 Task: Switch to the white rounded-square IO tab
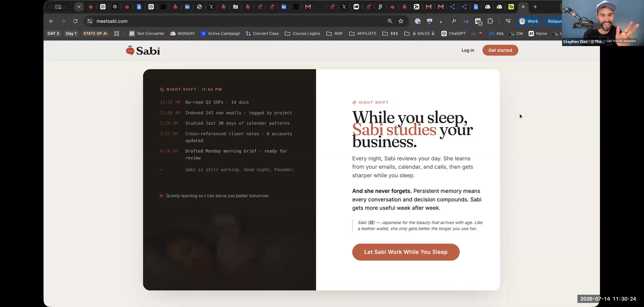(x=356, y=7)
